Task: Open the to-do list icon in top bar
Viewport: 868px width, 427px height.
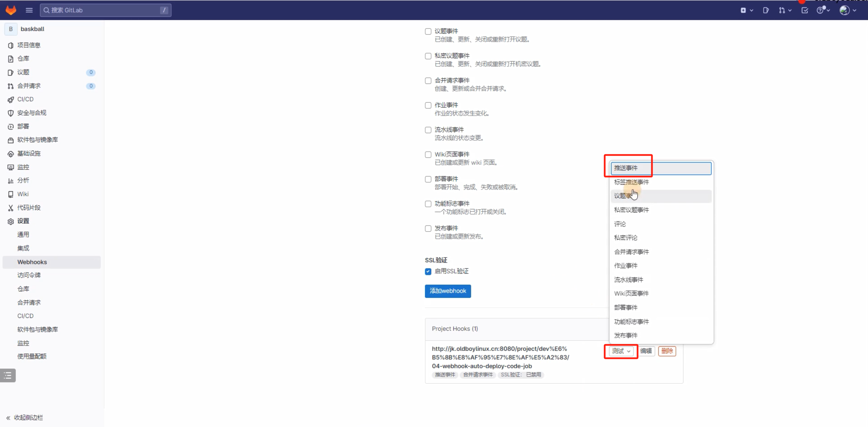Action: [805, 10]
